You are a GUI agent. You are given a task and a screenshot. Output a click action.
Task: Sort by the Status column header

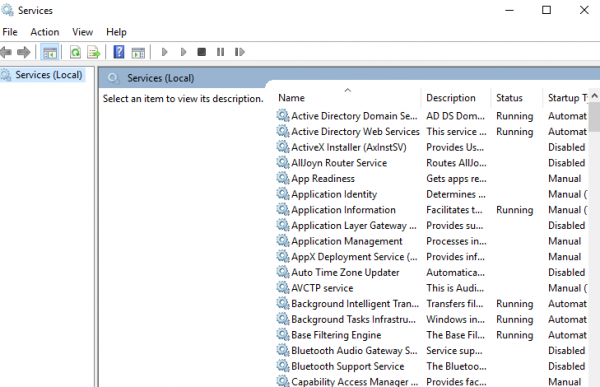517,98
